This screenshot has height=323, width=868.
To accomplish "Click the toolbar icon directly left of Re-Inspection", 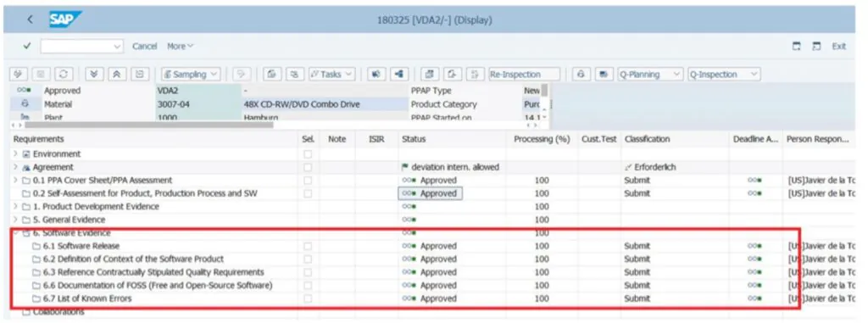I will [475, 75].
